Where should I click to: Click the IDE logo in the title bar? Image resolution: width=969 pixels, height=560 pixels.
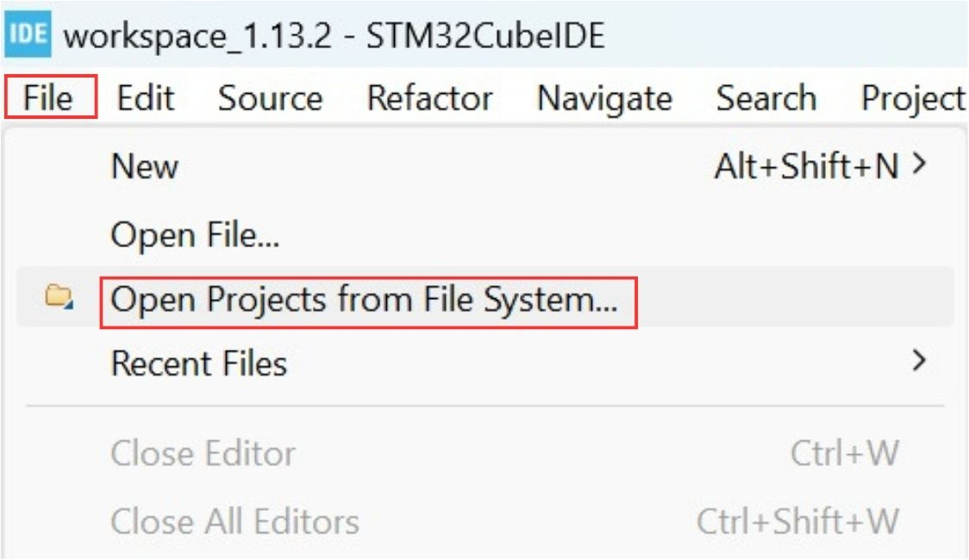[28, 35]
